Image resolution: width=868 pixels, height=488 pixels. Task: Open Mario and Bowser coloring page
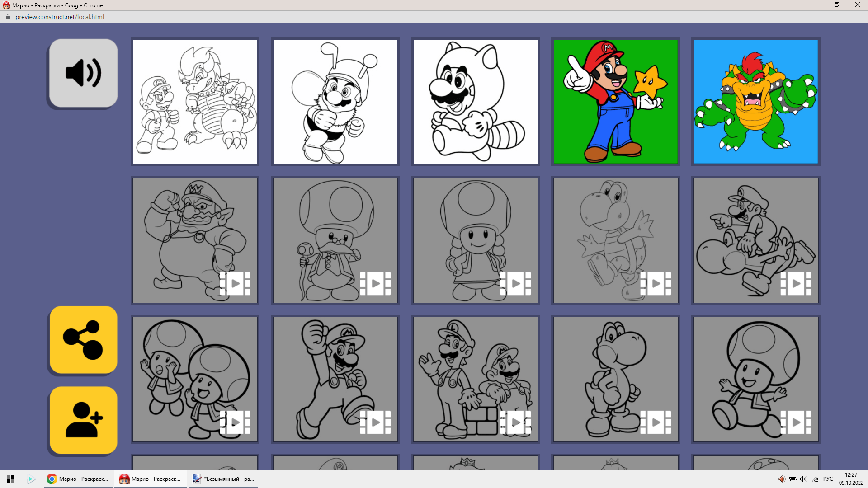pos(195,102)
